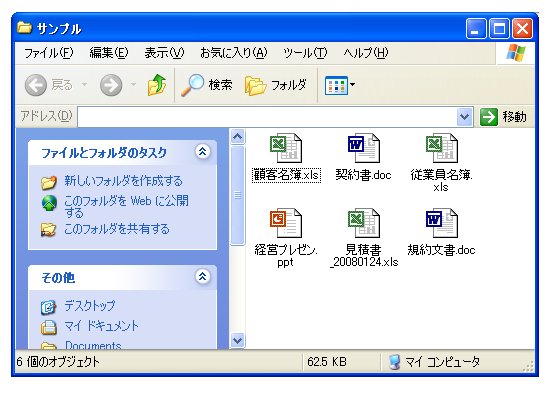Viewport: 557px width, 397px height.
Task: Click the マイ コンピュータ status bar icon
Action: (395, 362)
